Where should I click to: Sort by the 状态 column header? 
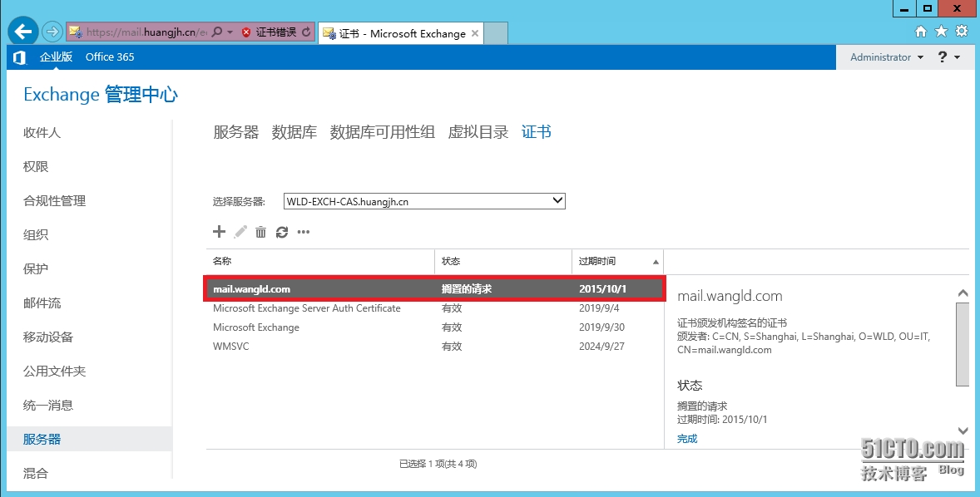[x=503, y=261]
